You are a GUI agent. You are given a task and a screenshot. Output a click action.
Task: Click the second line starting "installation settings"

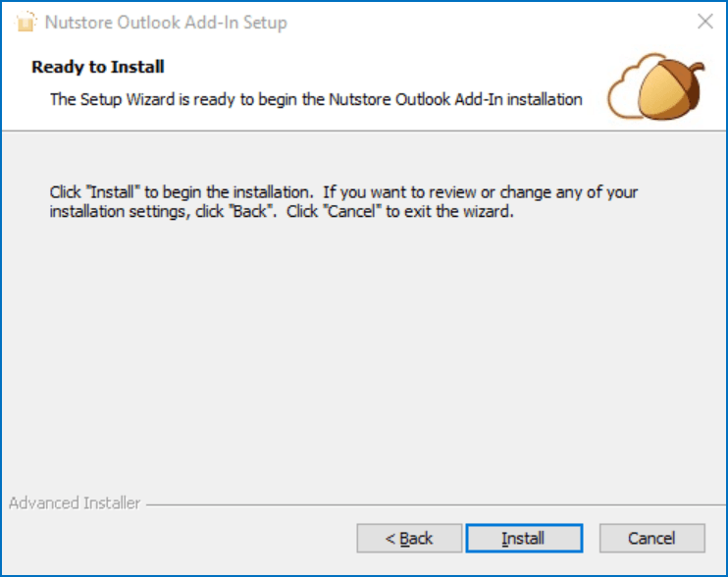tap(282, 211)
